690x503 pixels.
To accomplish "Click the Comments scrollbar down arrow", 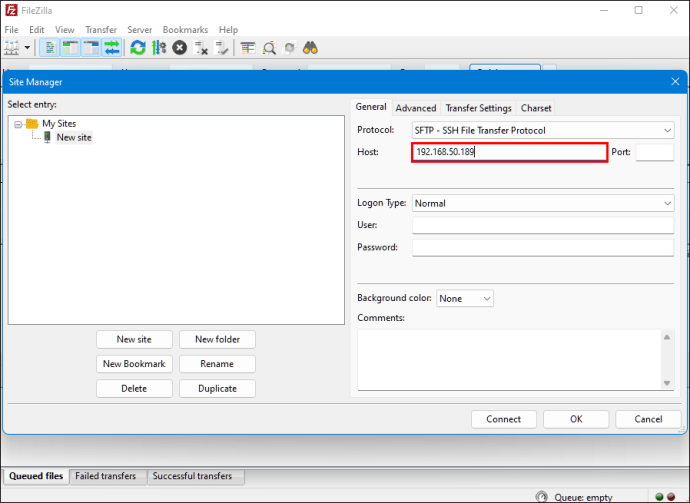I will tap(667, 383).
